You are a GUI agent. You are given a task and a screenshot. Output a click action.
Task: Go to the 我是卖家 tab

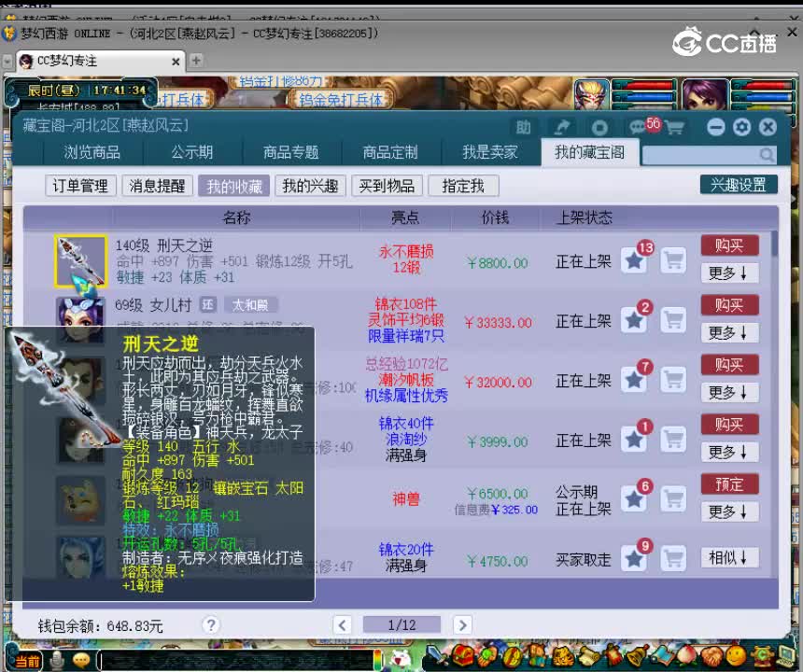[489, 152]
